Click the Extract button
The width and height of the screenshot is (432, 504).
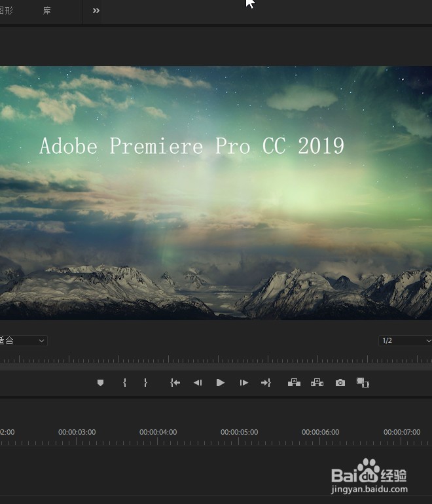click(317, 382)
